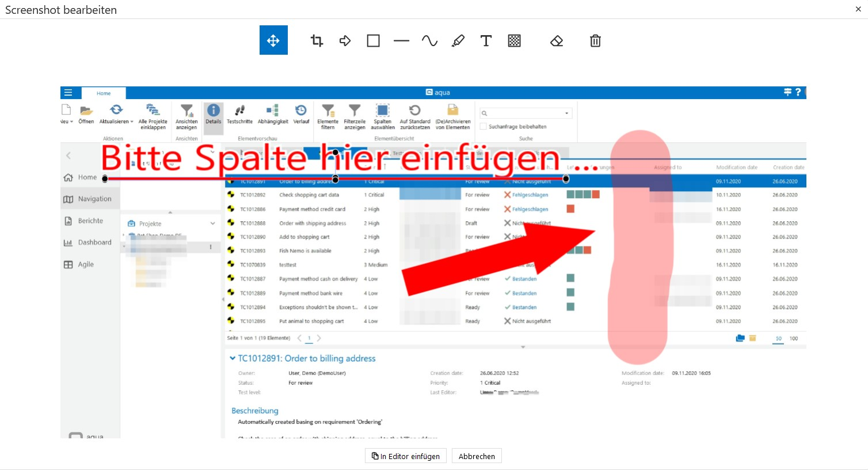Image resolution: width=868 pixels, height=470 pixels.
Task: Select the straight Line tool
Action: [401, 40]
